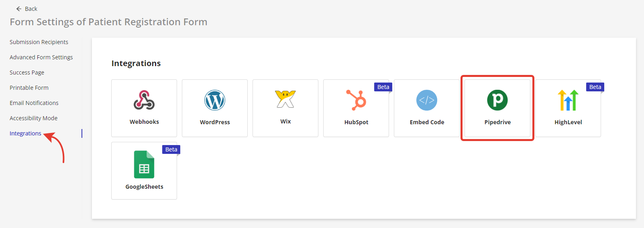The image size is (644, 228).
Task: Click the Back arrow icon
Action: 19,9
